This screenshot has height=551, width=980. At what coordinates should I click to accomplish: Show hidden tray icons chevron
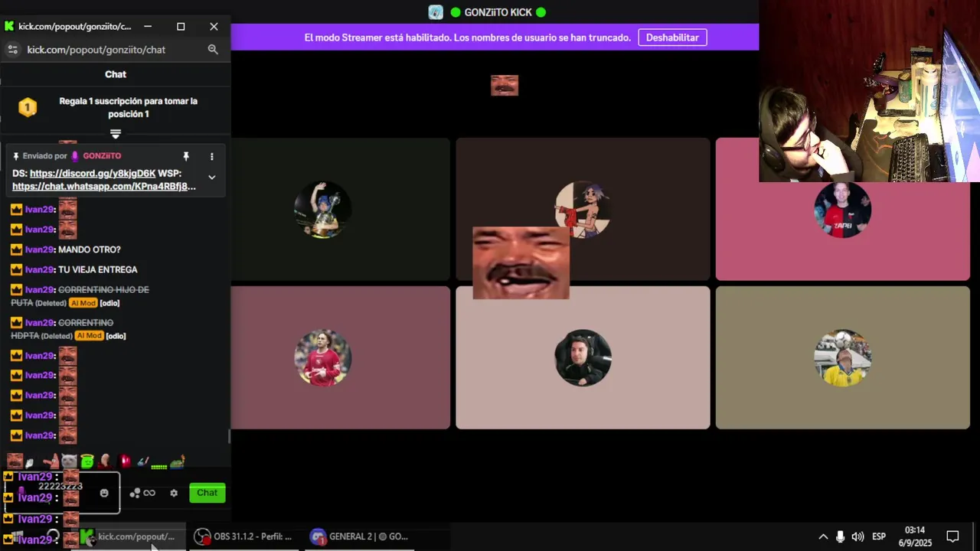[823, 536]
